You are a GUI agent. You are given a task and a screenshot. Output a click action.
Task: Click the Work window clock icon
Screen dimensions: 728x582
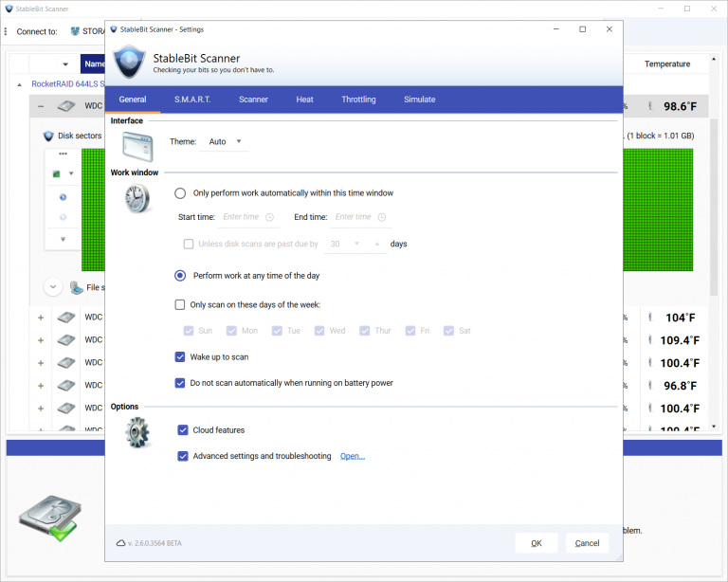tap(136, 198)
